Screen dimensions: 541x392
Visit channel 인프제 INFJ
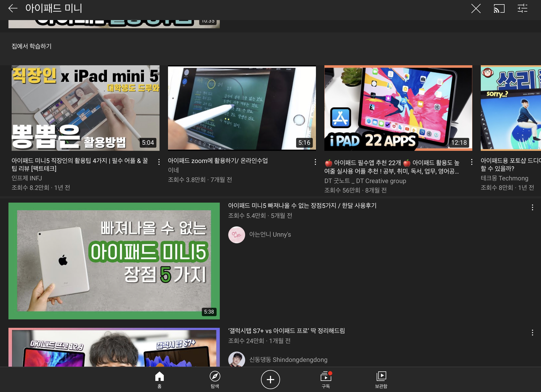pos(27,178)
